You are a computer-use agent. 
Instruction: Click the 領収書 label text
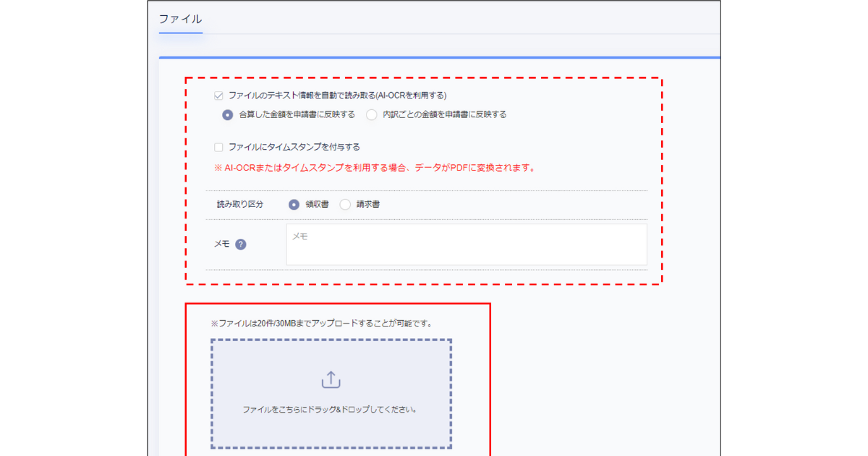pyautogui.click(x=317, y=204)
